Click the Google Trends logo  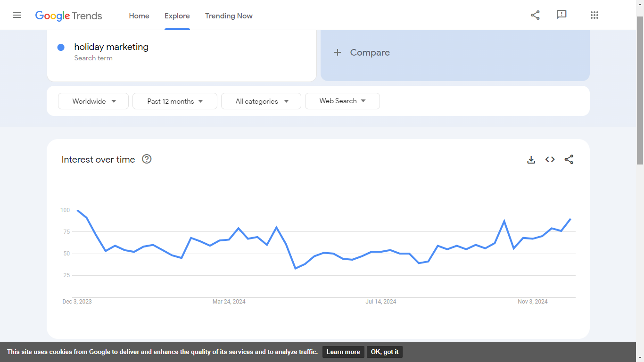pos(68,16)
